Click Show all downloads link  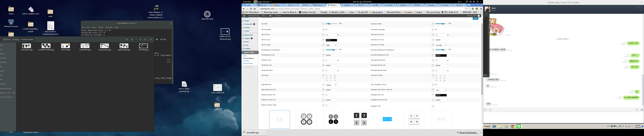point(468,133)
